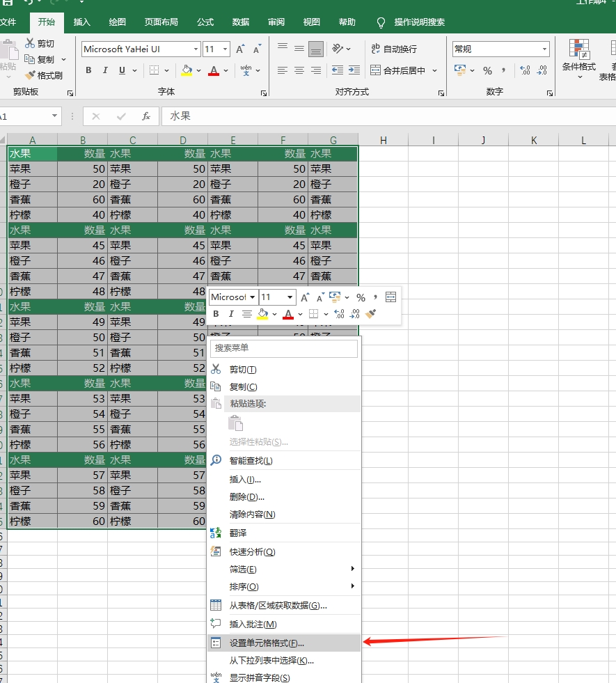The image size is (616, 683).
Task: Increase font size in the ribbon
Action: (x=240, y=49)
